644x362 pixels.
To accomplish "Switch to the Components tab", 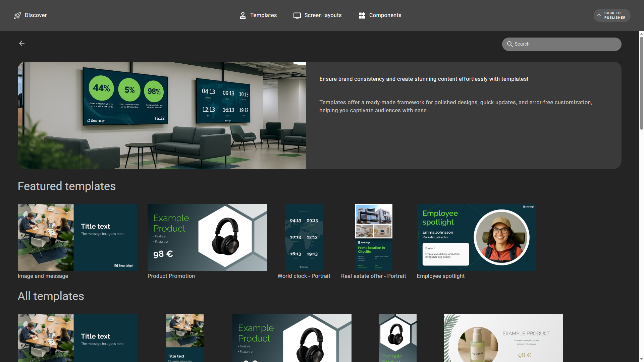I will coord(380,15).
